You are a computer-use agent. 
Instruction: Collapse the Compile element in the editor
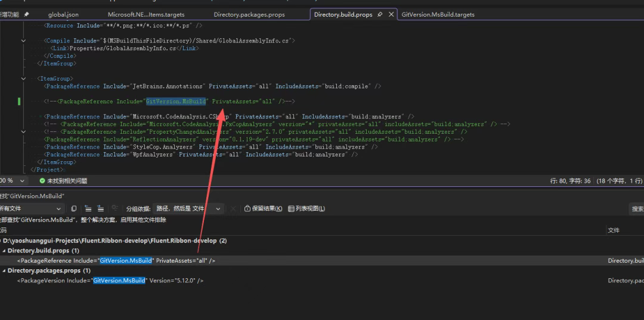pos(23,41)
